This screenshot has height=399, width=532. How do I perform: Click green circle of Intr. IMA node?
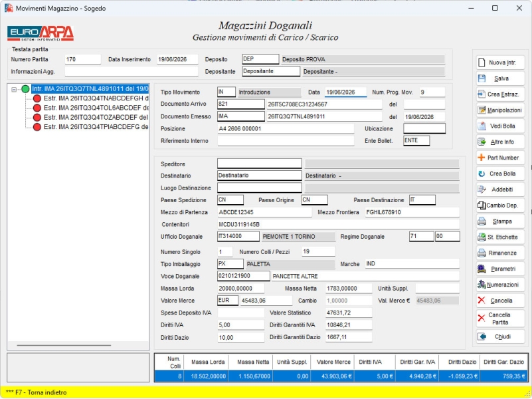pos(25,89)
